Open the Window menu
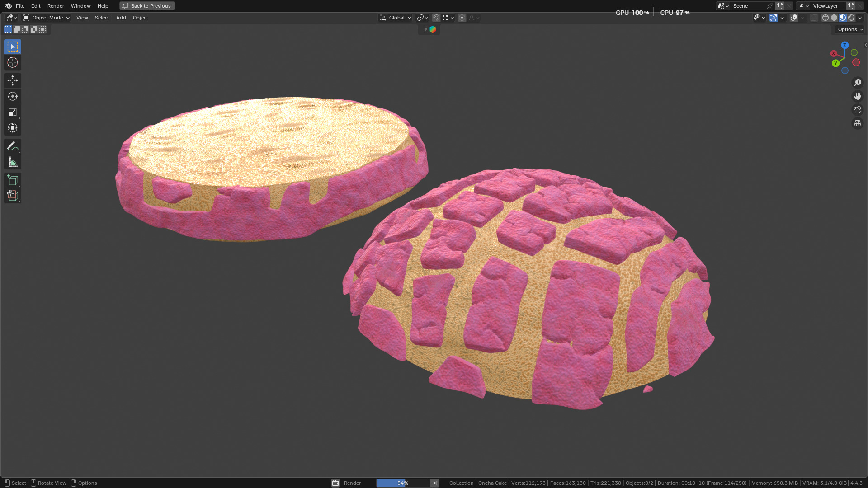This screenshot has width=868, height=488. click(81, 6)
